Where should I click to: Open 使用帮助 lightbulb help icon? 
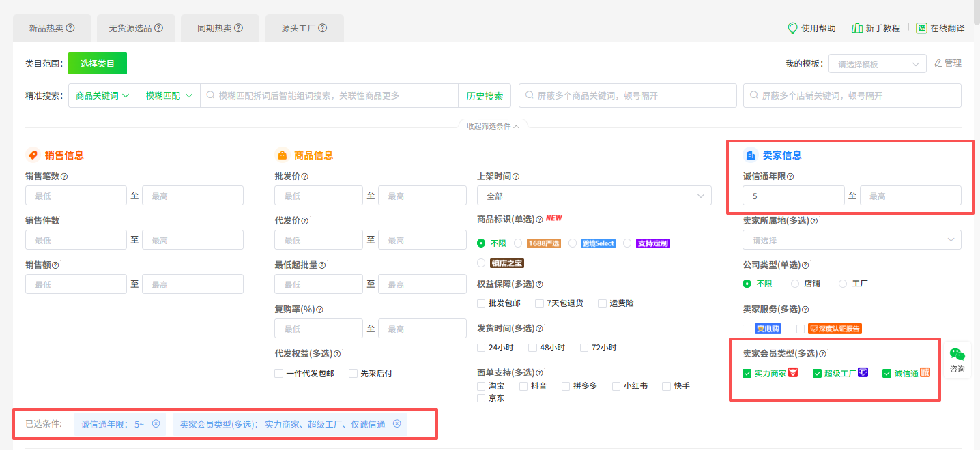click(792, 28)
